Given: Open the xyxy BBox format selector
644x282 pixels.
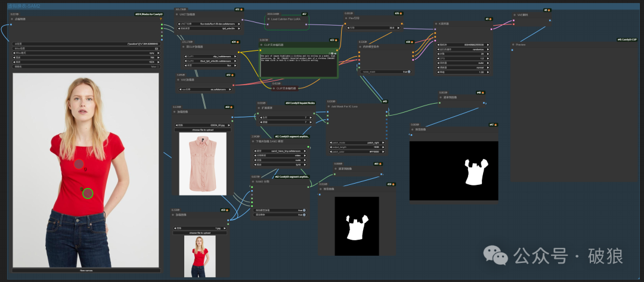Looking at the screenshot, I should (x=86, y=53).
